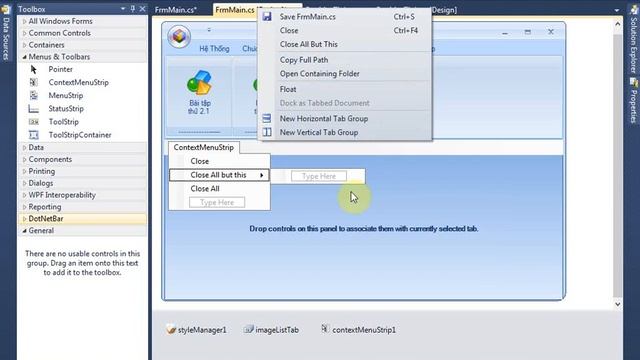Select the contextMenuStrip1 component in tray

pyautogui.click(x=358, y=330)
